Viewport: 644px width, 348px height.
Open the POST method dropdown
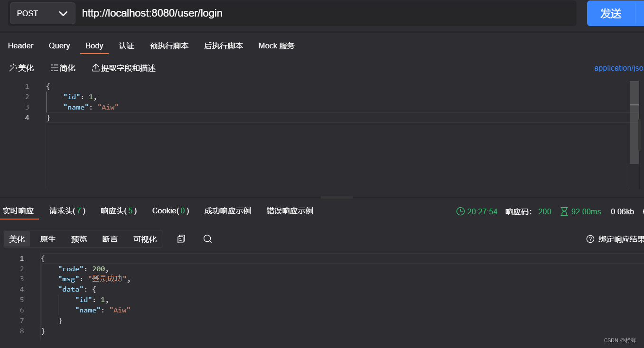[x=42, y=13]
